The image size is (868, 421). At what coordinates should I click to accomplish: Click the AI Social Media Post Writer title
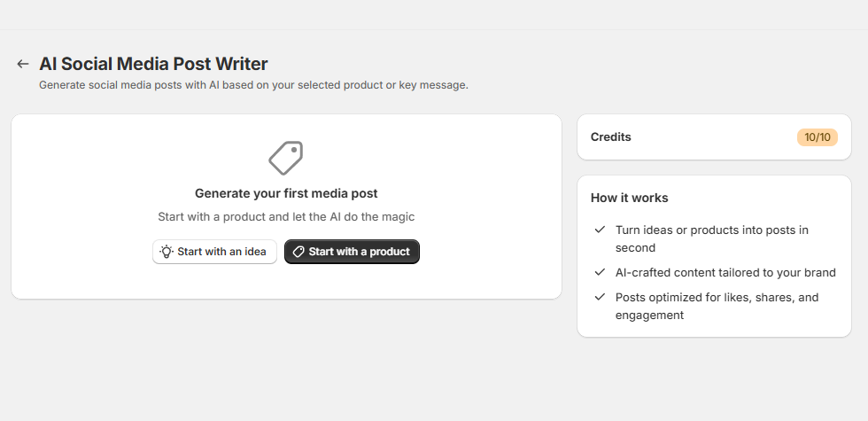click(x=153, y=64)
